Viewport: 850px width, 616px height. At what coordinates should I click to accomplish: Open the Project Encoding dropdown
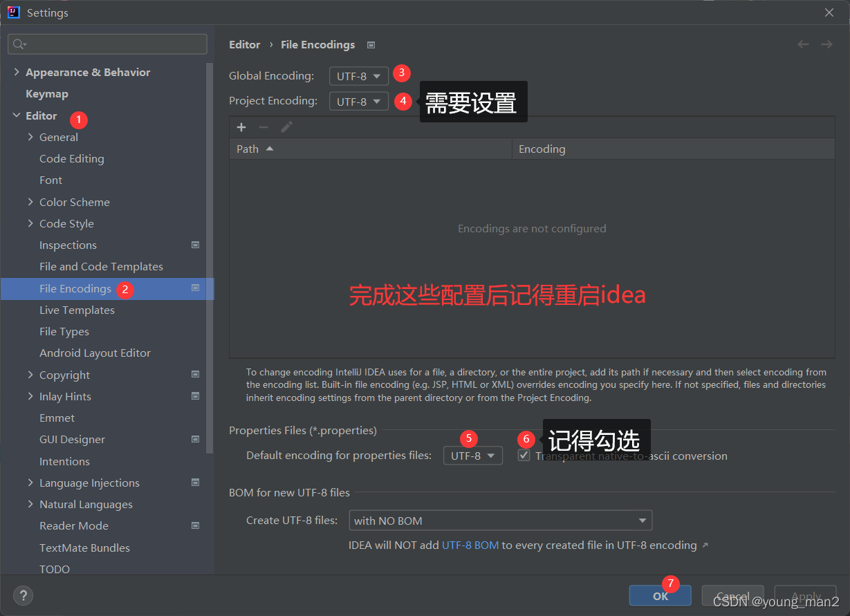coord(359,102)
